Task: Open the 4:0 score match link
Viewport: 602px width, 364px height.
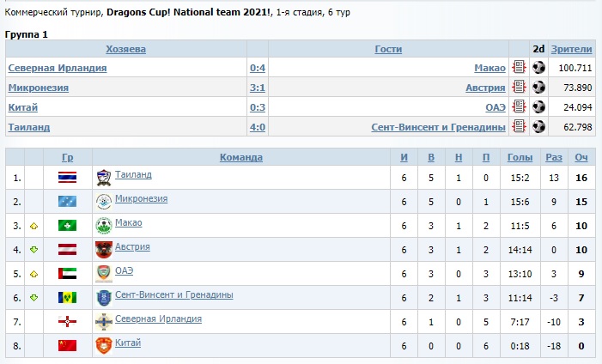Action: click(257, 127)
